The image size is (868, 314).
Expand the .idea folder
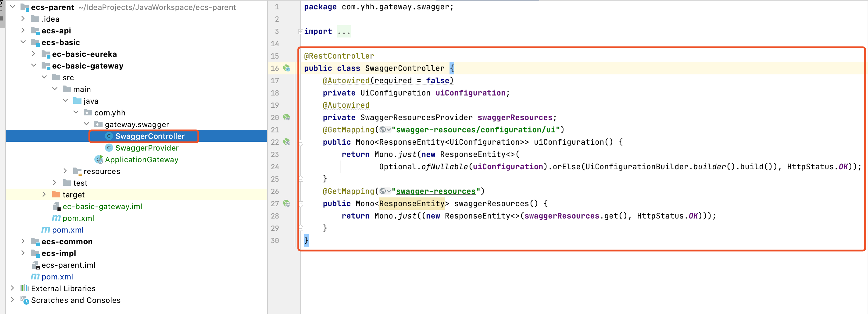(x=23, y=18)
